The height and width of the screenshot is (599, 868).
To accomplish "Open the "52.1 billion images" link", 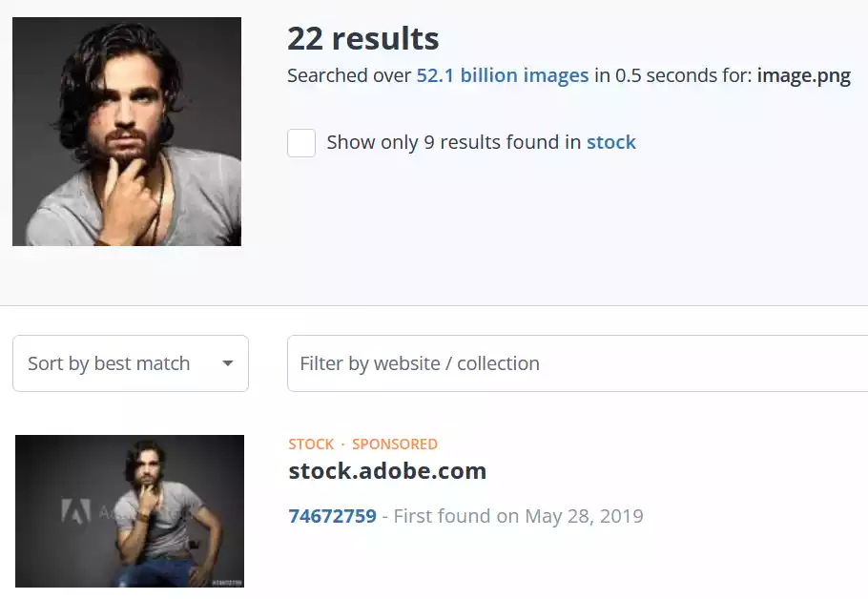I will tap(502, 76).
